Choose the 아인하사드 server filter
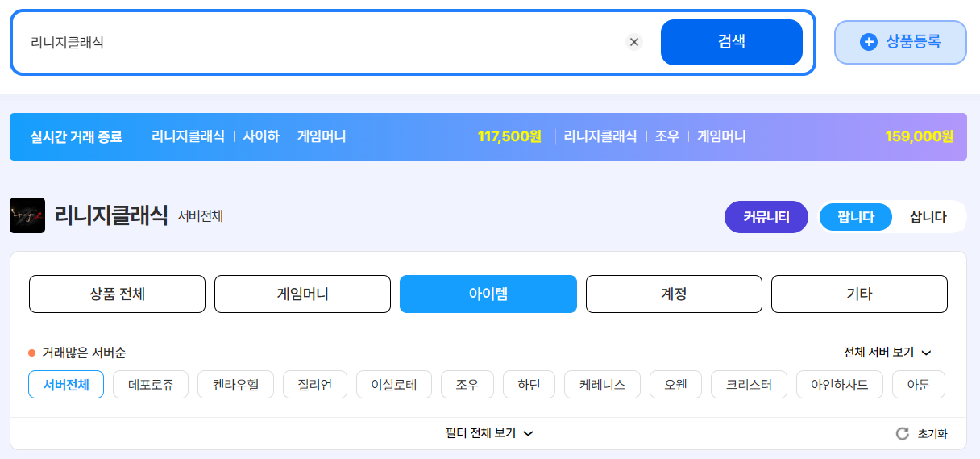Image resolution: width=980 pixels, height=459 pixels. coord(840,385)
